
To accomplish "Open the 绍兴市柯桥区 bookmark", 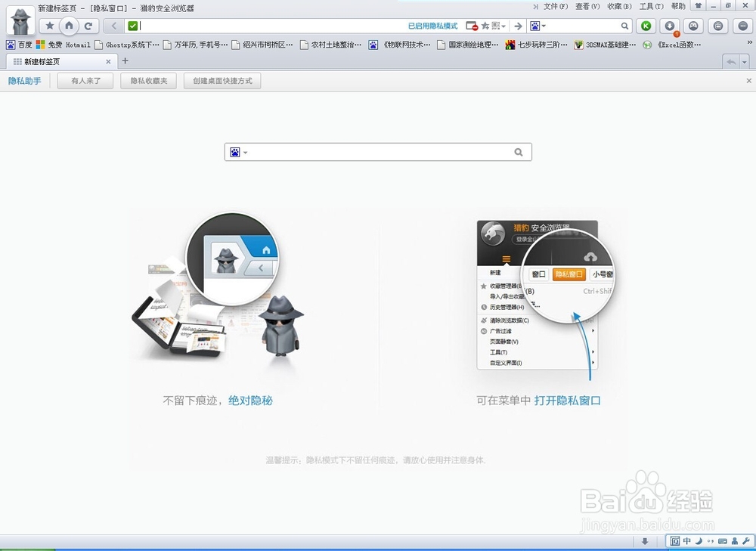I will [x=262, y=45].
